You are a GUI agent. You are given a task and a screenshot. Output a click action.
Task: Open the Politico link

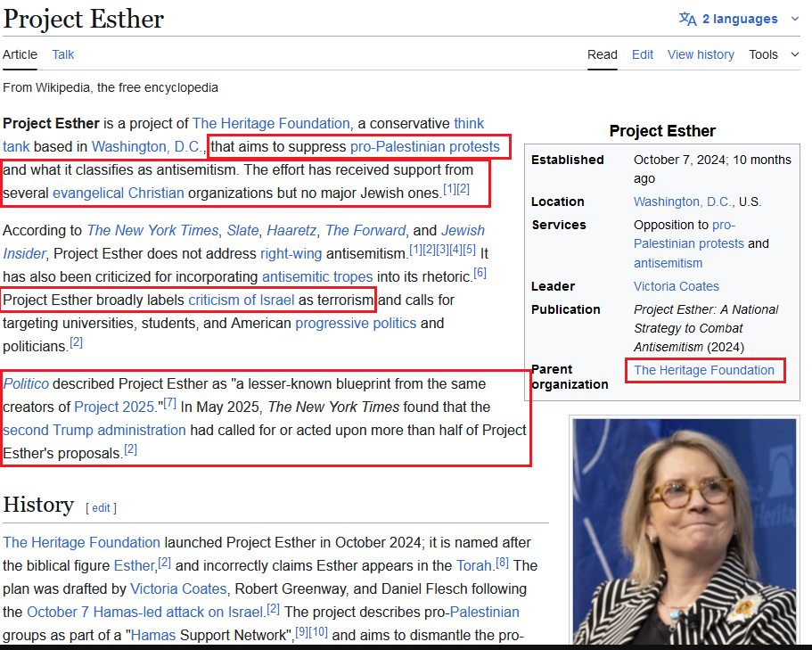point(26,383)
